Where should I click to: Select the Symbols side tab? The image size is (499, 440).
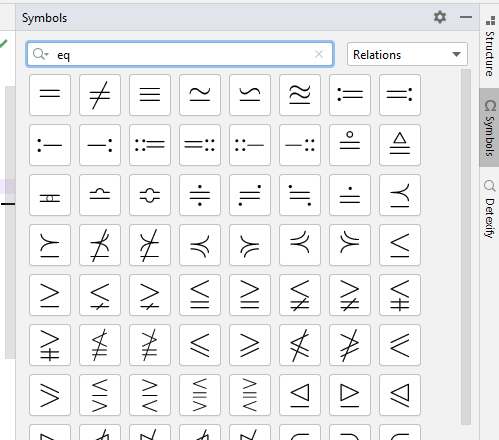tap(490, 128)
